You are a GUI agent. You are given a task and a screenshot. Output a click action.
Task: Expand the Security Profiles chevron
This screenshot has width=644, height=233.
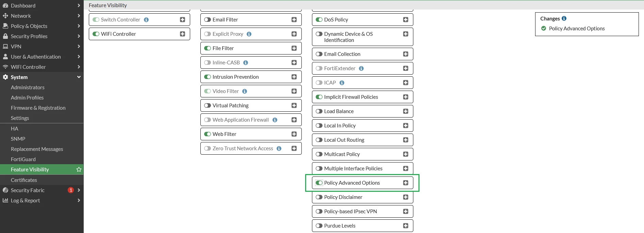(79, 36)
